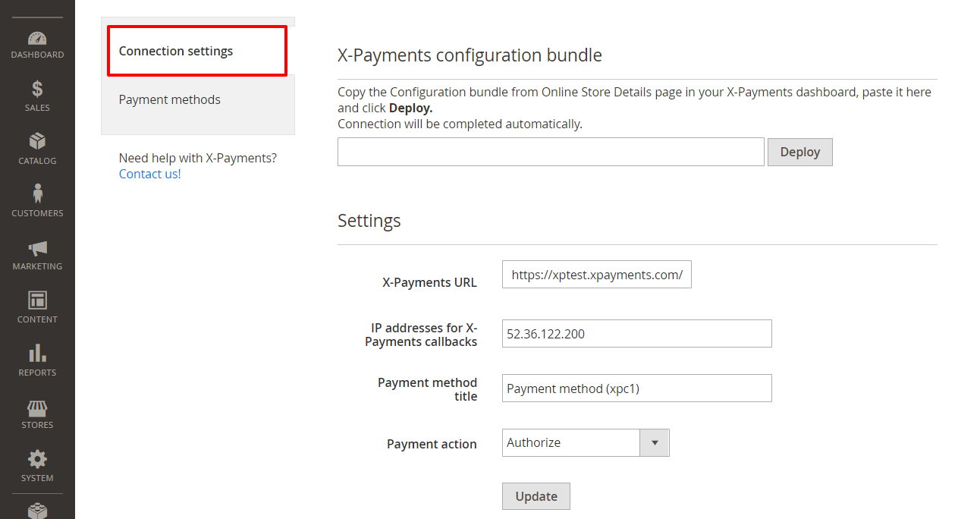Click the DASHBOARD menu label
Image resolution: width=980 pixels, height=519 pixels.
coord(37,55)
